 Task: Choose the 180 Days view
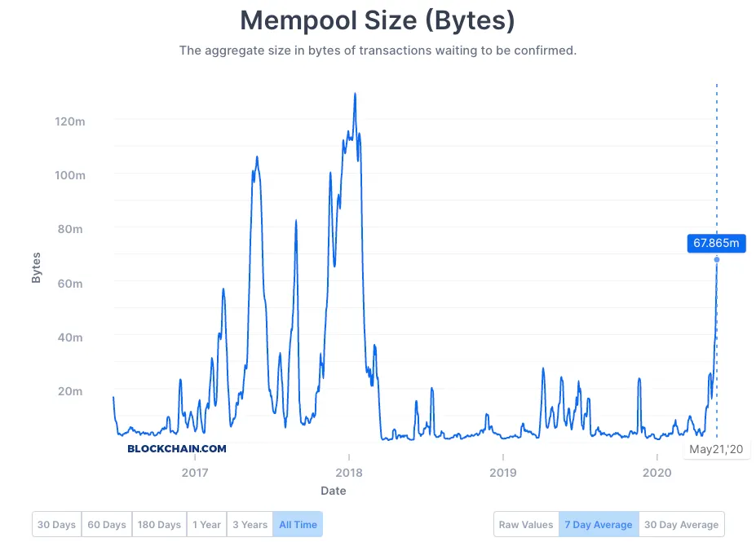[x=159, y=524]
